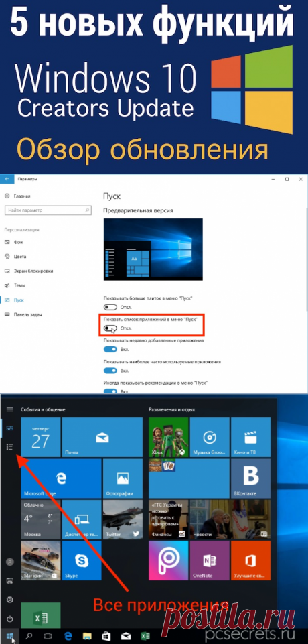The height and width of the screenshot is (644, 308).
Task: Open the OneNote tile
Action: [x=210, y=560]
